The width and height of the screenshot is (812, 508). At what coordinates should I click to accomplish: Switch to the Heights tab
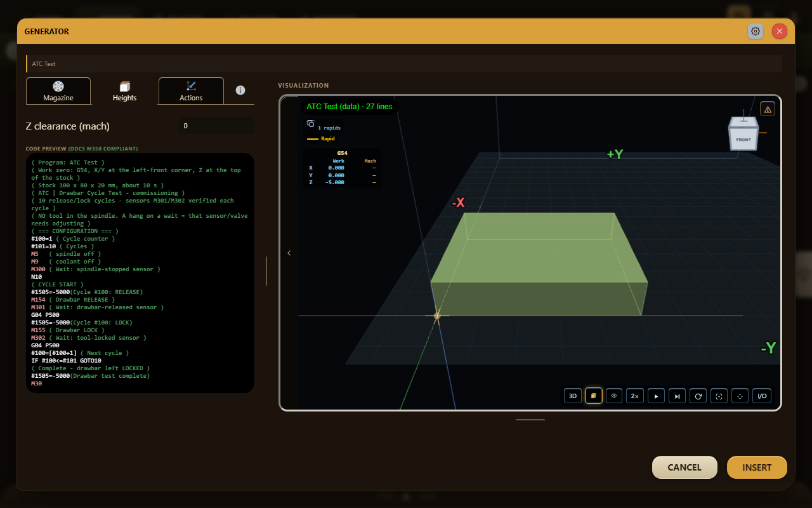[124, 91]
